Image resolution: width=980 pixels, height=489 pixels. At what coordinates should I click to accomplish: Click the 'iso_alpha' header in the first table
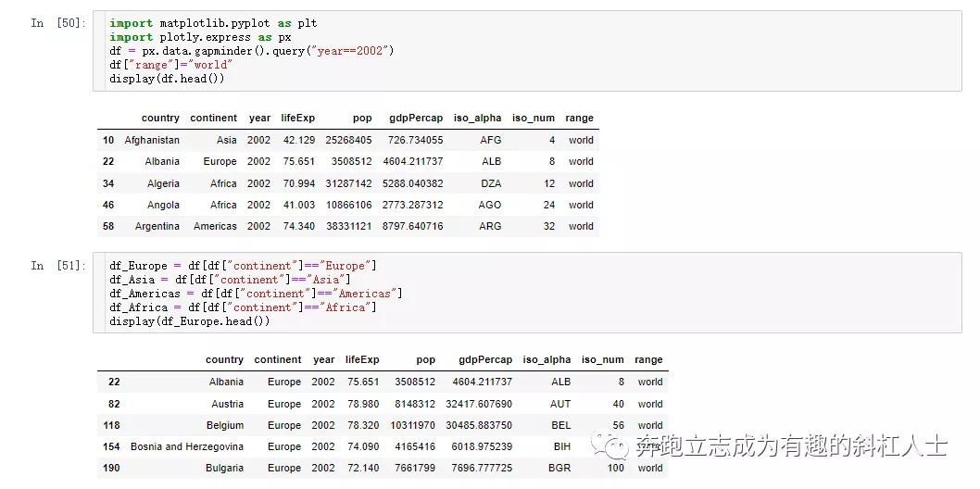pyautogui.click(x=478, y=118)
